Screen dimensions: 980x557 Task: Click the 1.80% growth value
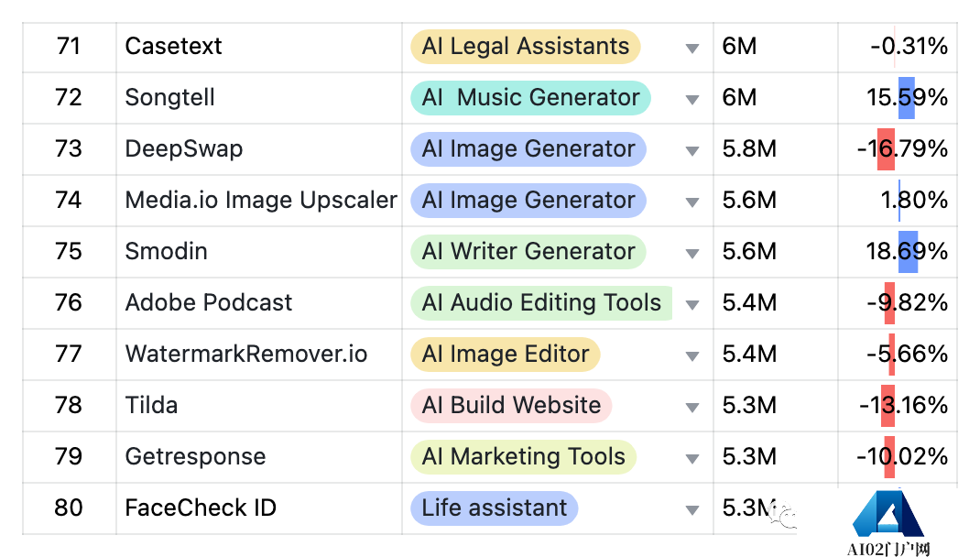click(914, 201)
